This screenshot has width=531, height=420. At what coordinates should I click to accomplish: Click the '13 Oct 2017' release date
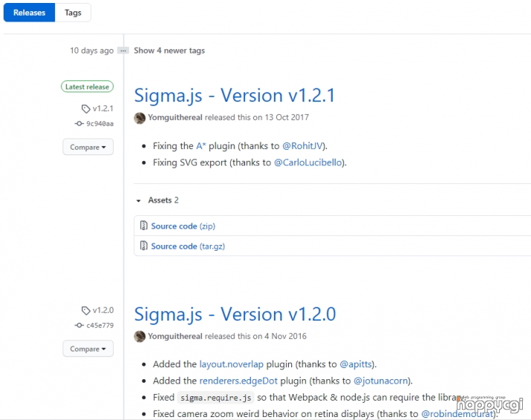[287, 117]
